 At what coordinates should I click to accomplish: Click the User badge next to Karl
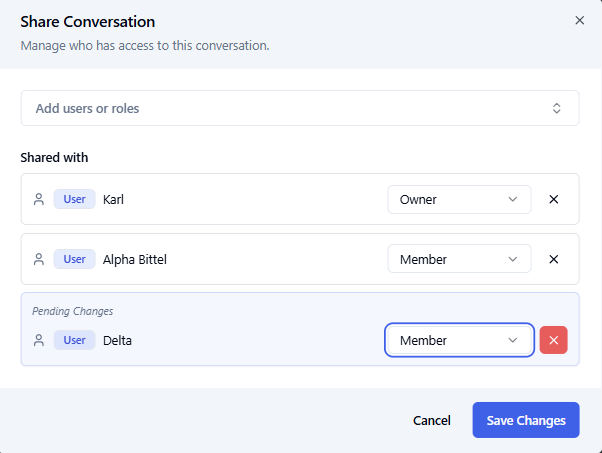coord(74,199)
